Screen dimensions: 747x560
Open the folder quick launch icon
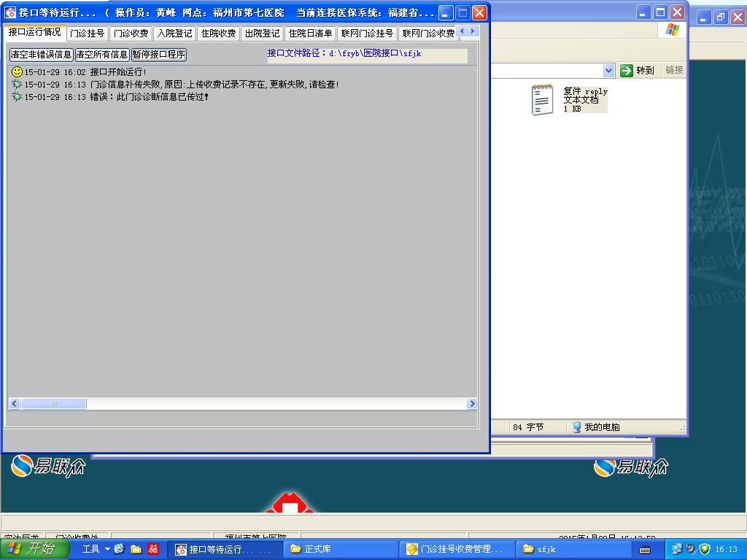click(x=136, y=549)
